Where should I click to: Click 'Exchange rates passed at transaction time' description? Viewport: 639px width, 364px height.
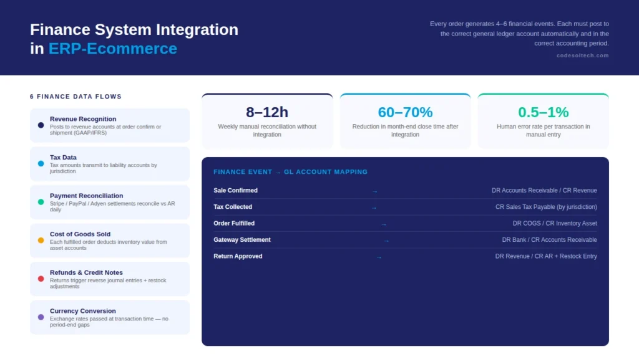pyautogui.click(x=109, y=322)
